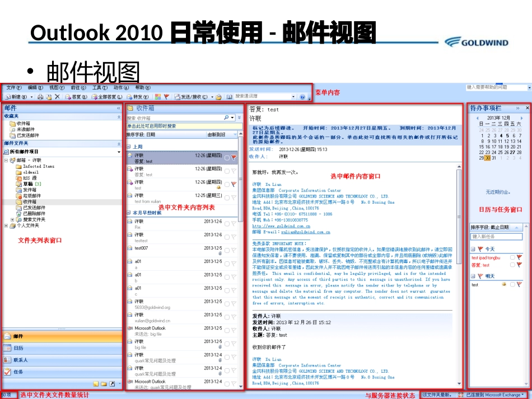Click the Address Book icon in toolbar

[230, 97]
